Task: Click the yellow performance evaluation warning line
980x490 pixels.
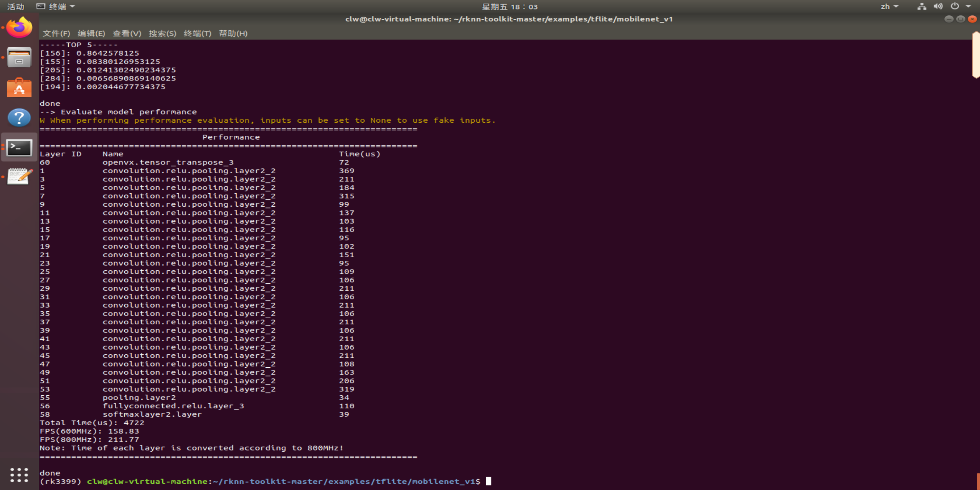Action: point(267,120)
